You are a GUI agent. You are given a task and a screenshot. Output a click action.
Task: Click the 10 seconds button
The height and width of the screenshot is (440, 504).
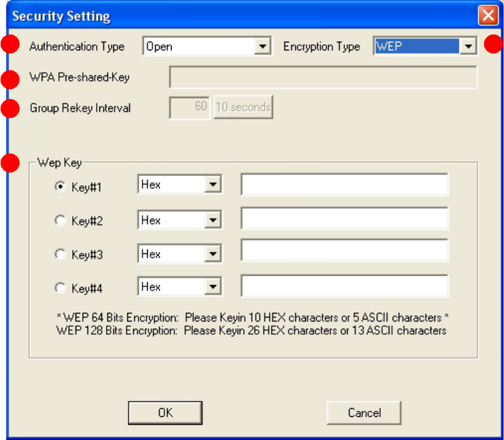243,107
